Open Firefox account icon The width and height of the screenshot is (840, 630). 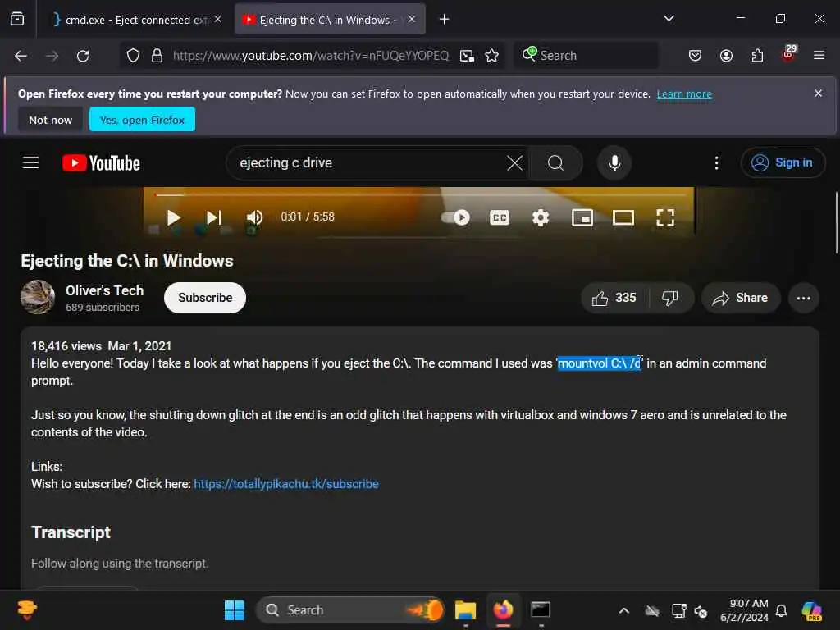[x=726, y=56]
